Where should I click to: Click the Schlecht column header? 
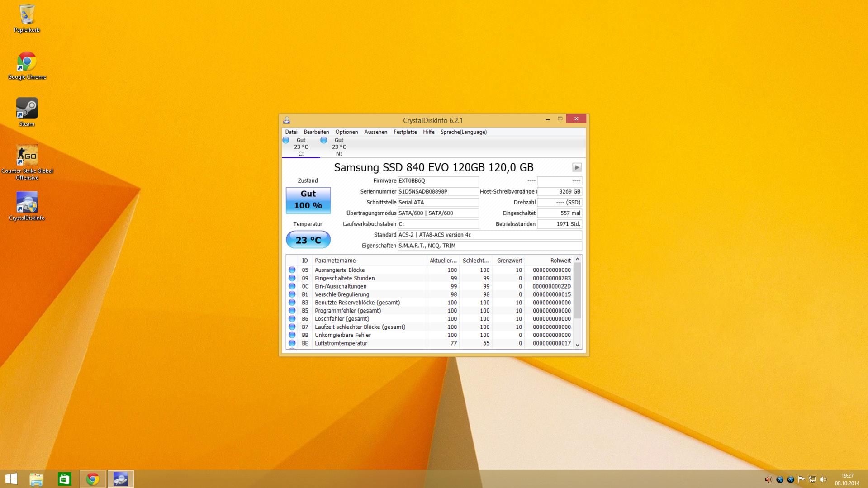[x=476, y=261]
